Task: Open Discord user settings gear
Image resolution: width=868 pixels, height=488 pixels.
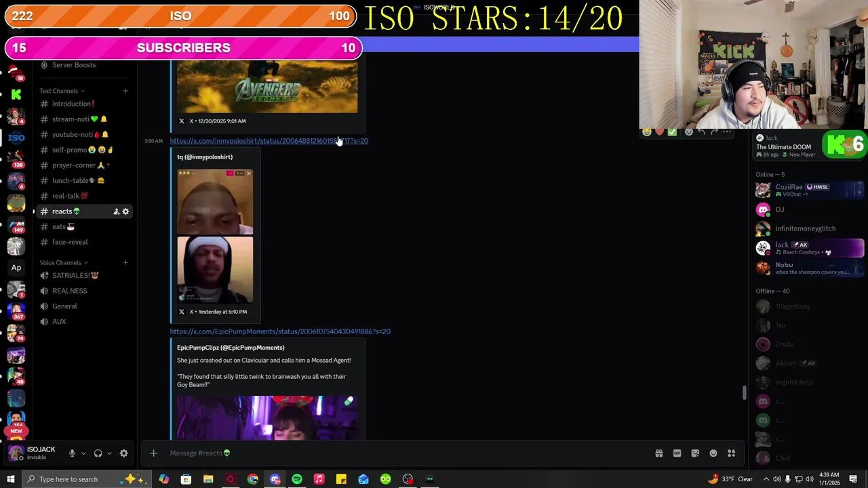Action: click(x=123, y=453)
